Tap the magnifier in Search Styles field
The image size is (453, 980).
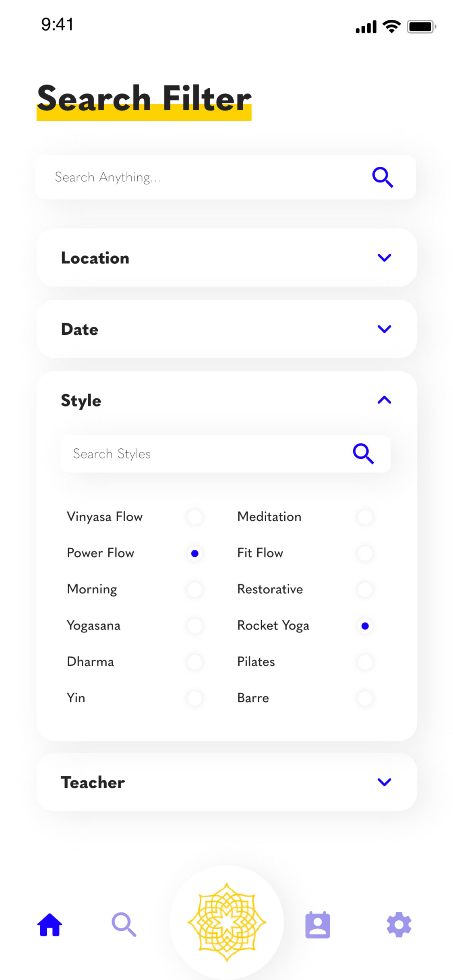363,454
